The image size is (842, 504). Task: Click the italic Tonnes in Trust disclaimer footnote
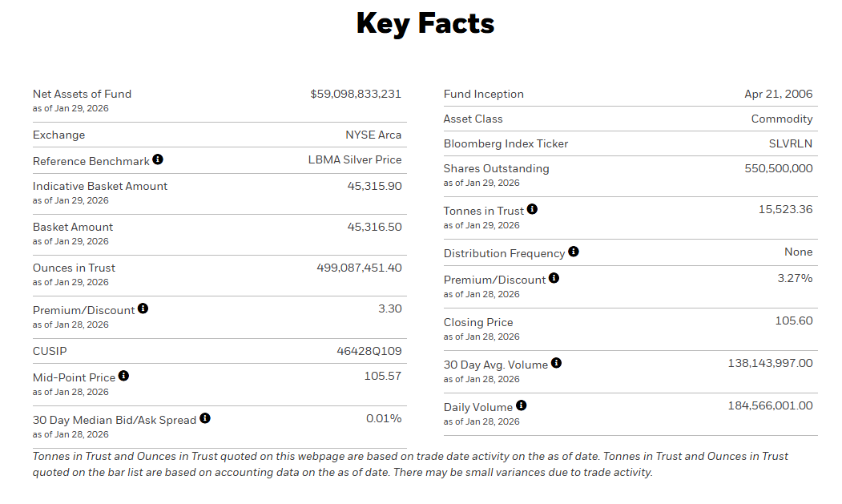tap(410, 464)
